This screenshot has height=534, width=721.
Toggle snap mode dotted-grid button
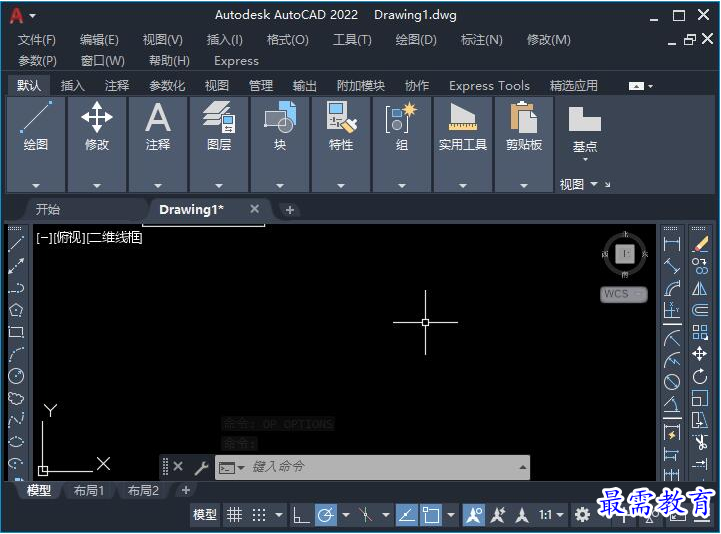(259, 515)
